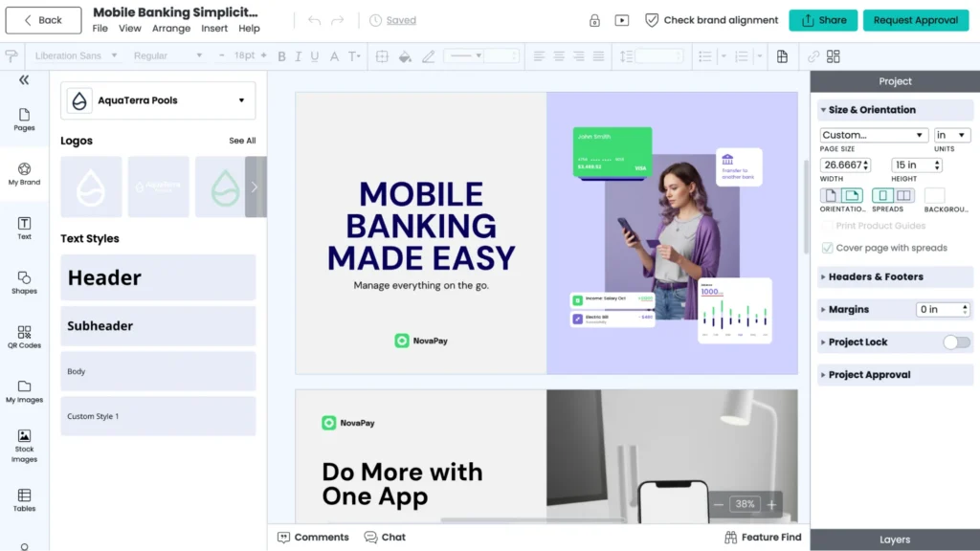Select landscape orientation option
This screenshot has height=551, width=980.
(852, 195)
